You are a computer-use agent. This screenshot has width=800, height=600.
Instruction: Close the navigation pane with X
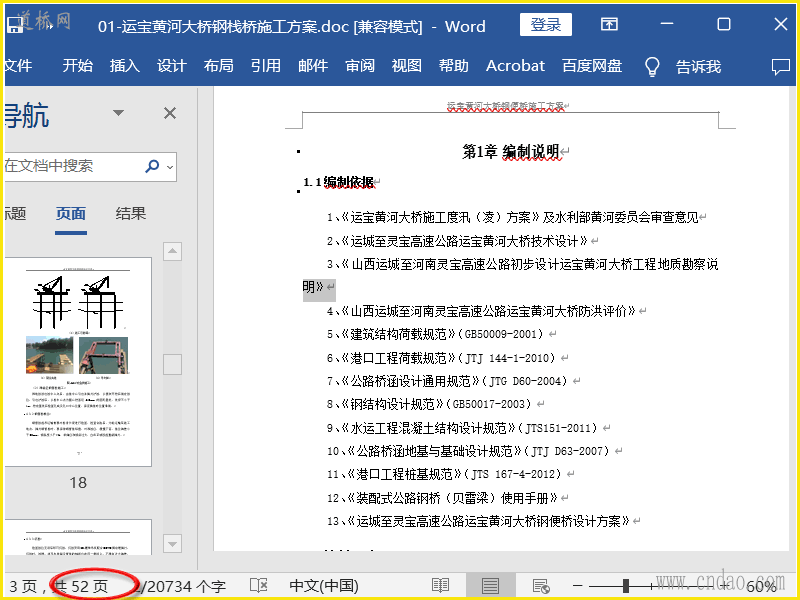170,113
